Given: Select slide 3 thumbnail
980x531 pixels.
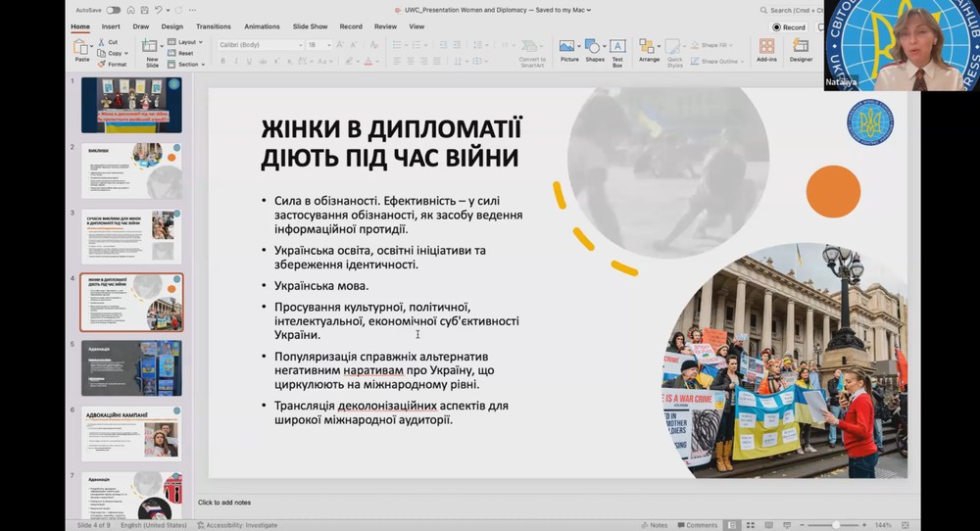Looking at the screenshot, I should (x=131, y=236).
